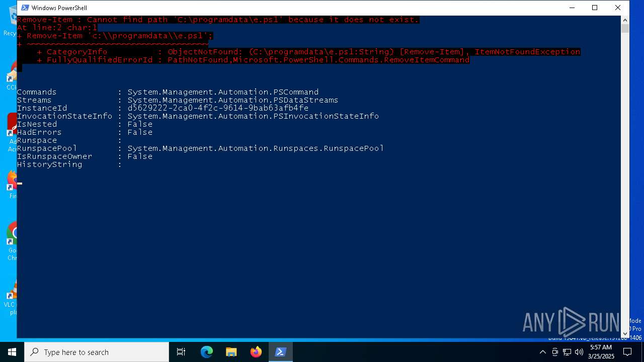
Task: Show hidden system tray icons
Action: click(x=542, y=352)
